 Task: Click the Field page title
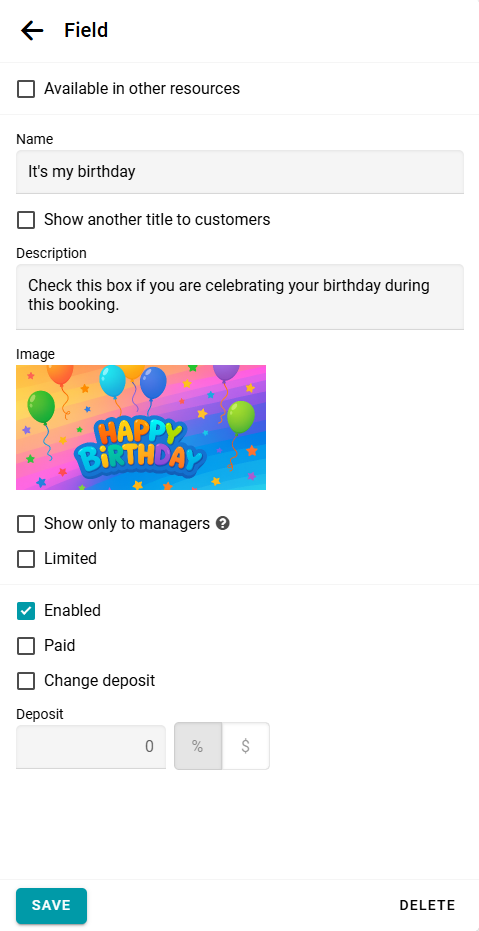[86, 30]
